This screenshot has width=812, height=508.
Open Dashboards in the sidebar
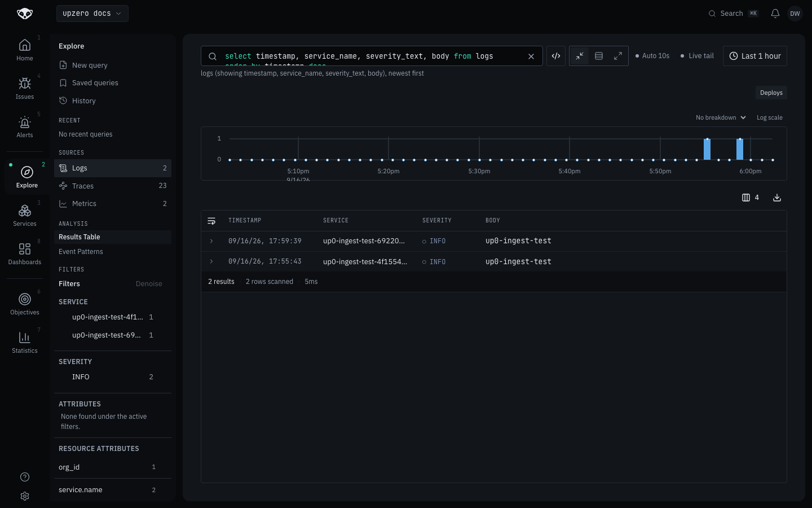(x=25, y=253)
